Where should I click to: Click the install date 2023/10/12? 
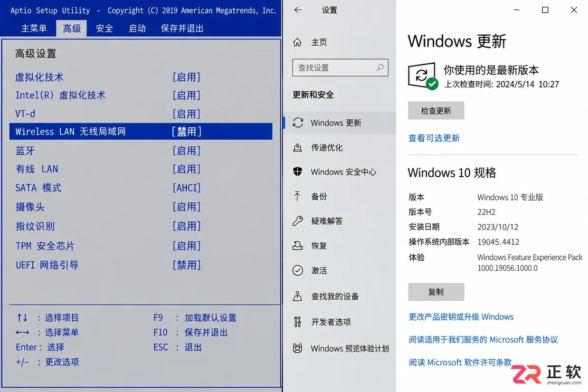coord(498,227)
